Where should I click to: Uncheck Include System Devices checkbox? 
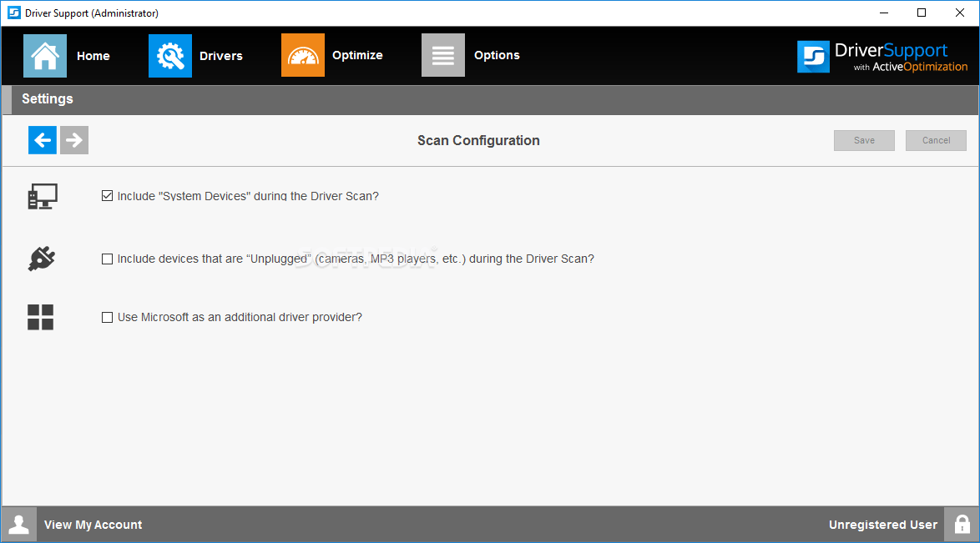[x=108, y=195]
